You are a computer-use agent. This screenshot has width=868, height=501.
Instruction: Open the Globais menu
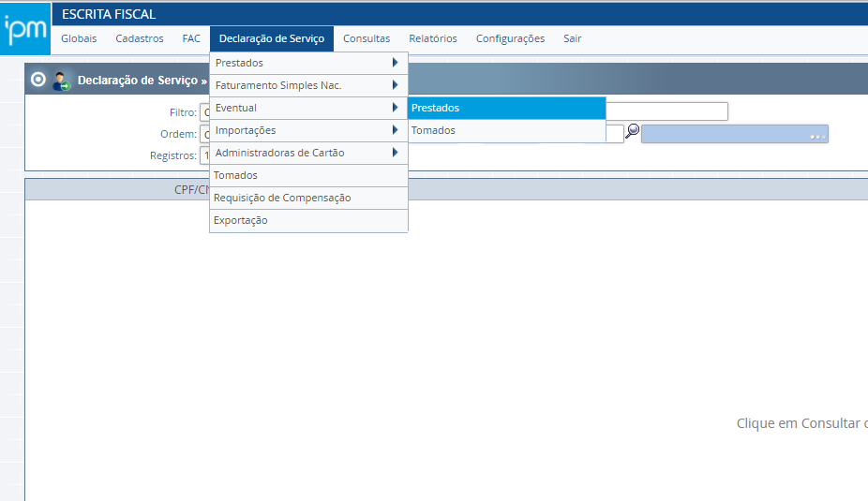click(x=79, y=38)
